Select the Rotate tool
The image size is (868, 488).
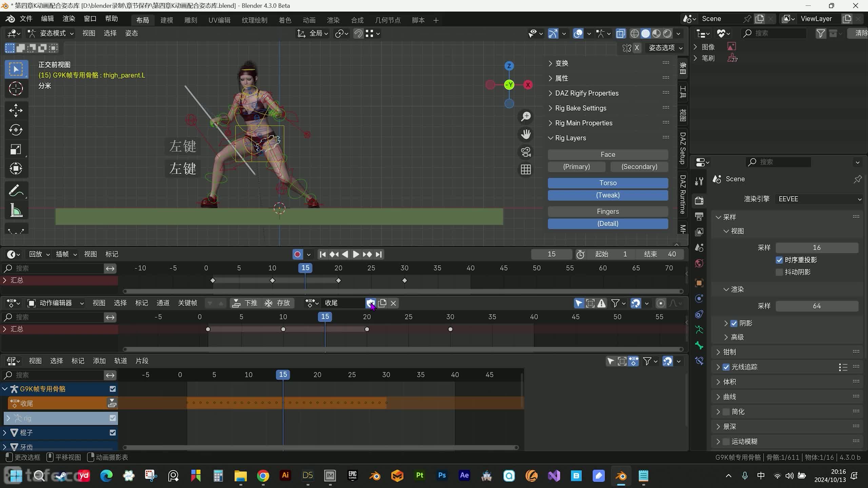pyautogui.click(x=16, y=130)
